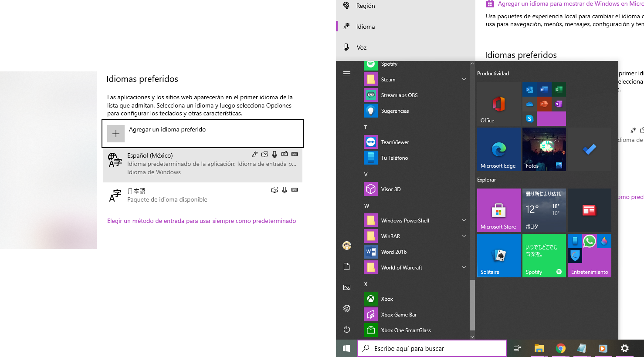644x357 pixels.
Task: Launch Xbox One SmartGlass
Action: coord(416,330)
